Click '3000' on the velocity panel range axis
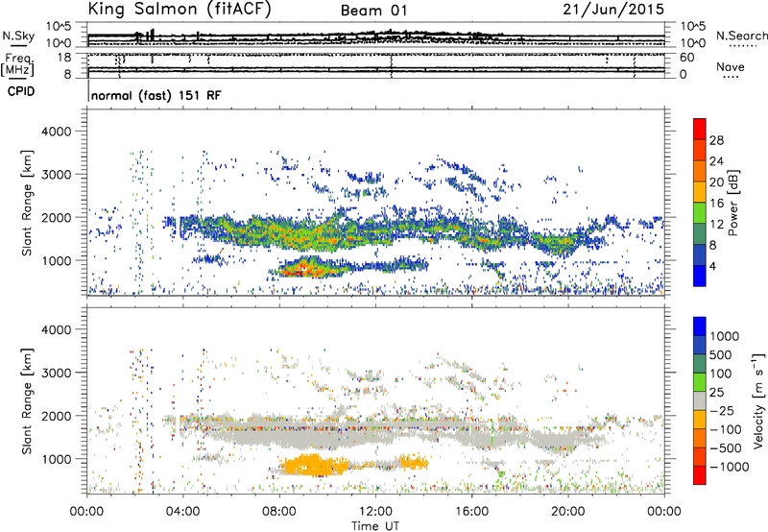 pos(57,373)
